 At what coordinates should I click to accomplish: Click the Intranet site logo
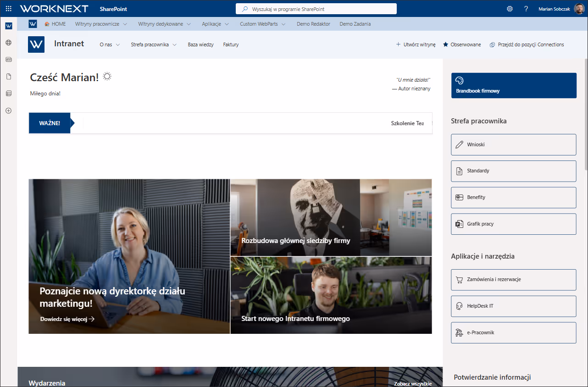tap(36, 44)
